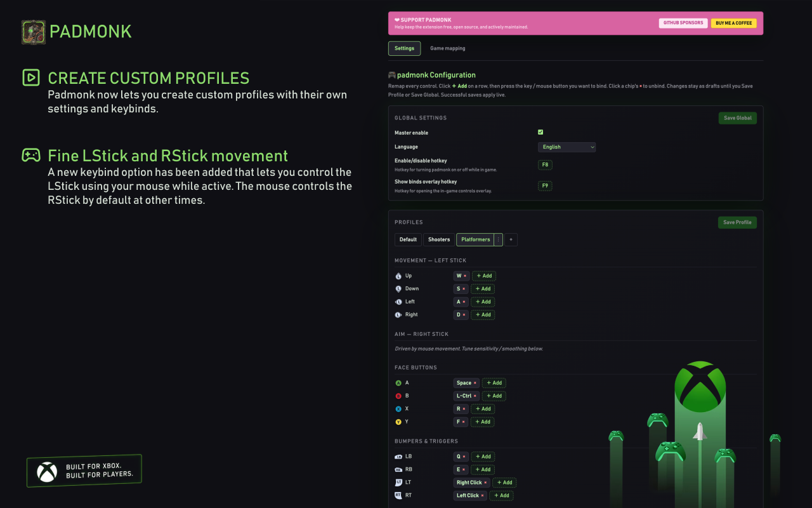Click the blue X face button icon
The width and height of the screenshot is (812, 508).
click(398, 409)
